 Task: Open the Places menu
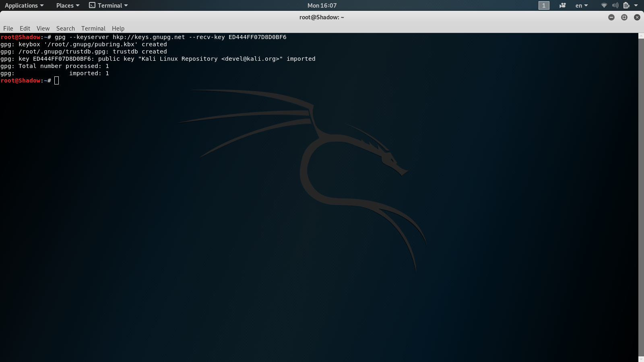tap(68, 6)
